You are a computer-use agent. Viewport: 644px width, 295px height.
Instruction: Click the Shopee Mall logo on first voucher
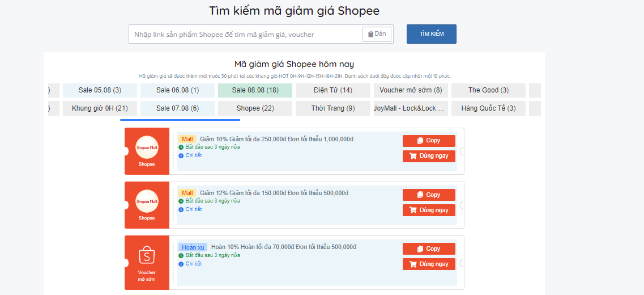pos(147,147)
